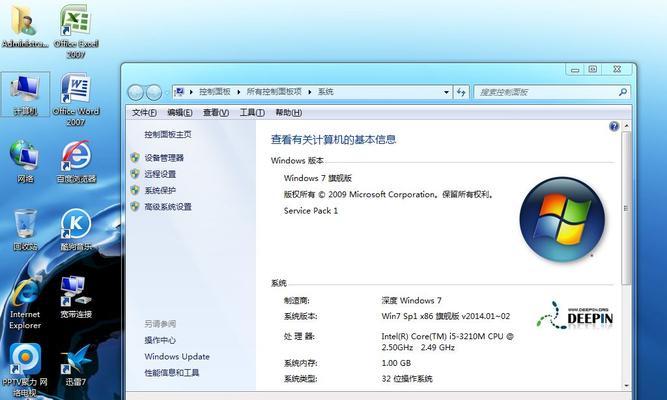Go to 控制面板主页 link
Viewport: 667px width, 400px height.
[x=168, y=134]
